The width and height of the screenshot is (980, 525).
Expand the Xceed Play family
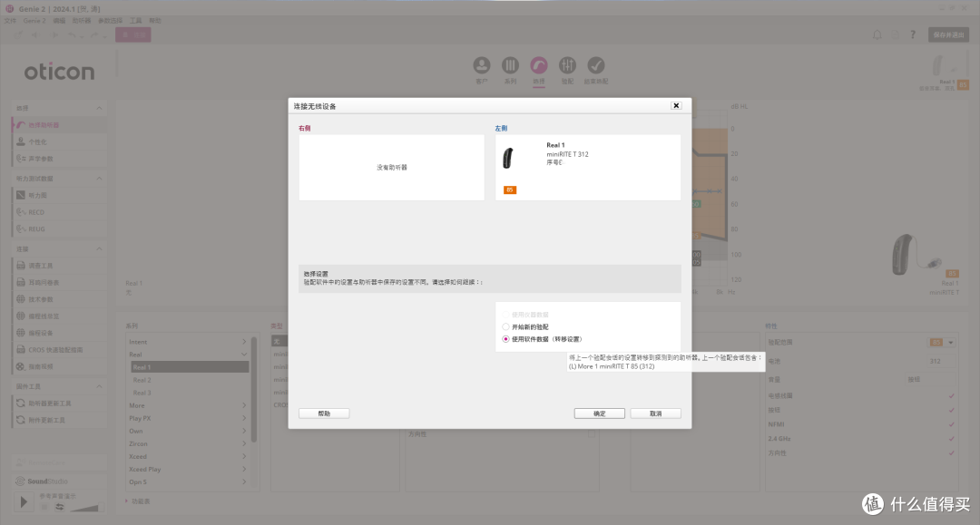point(244,469)
